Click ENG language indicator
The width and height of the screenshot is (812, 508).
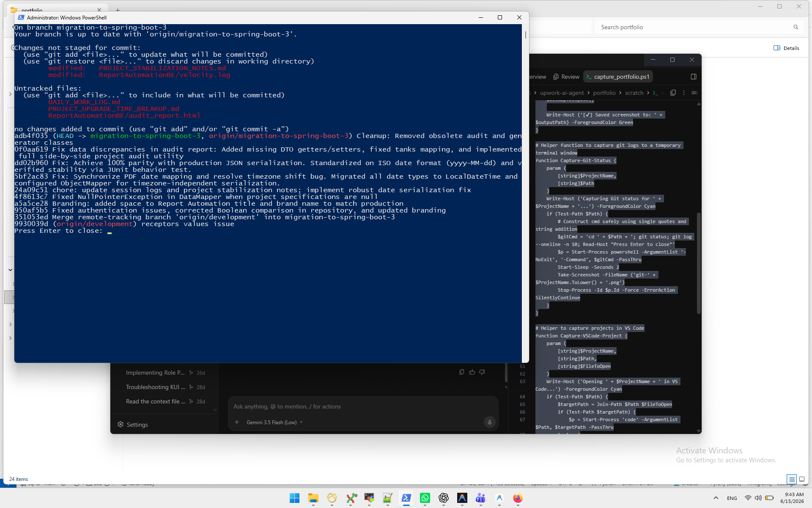(x=732, y=498)
